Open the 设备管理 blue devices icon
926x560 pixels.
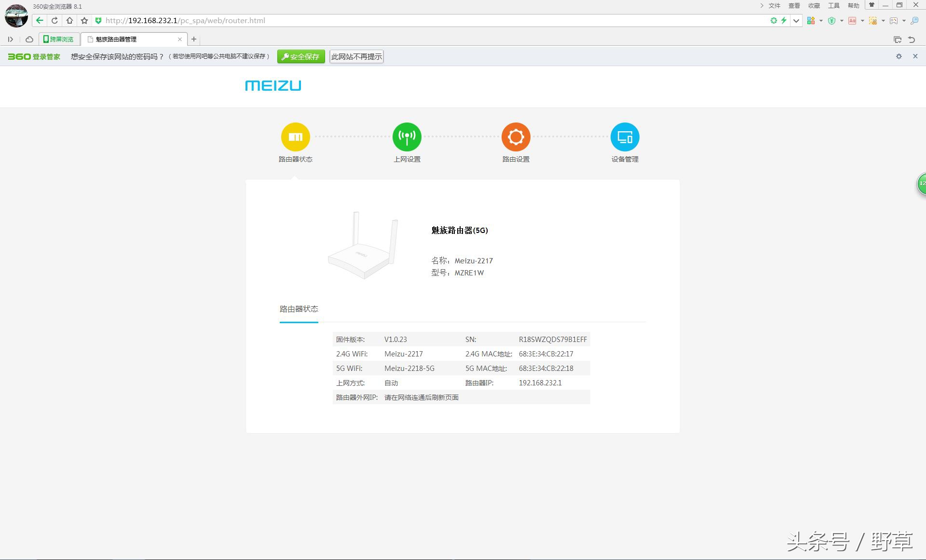point(625,137)
